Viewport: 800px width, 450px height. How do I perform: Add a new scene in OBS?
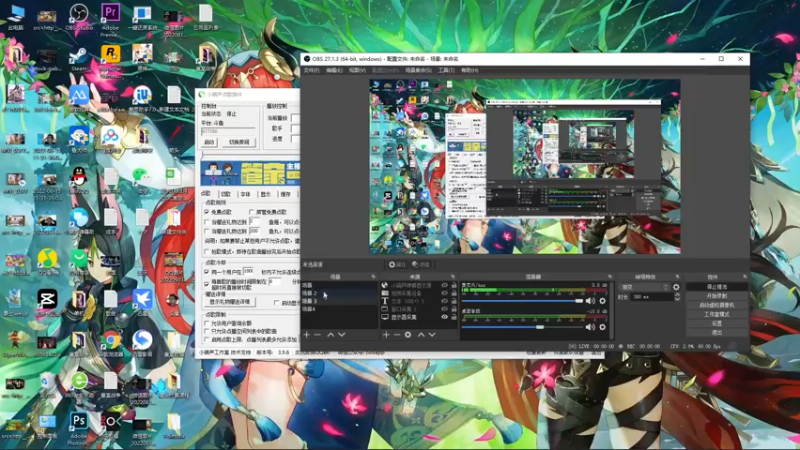(307, 335)
